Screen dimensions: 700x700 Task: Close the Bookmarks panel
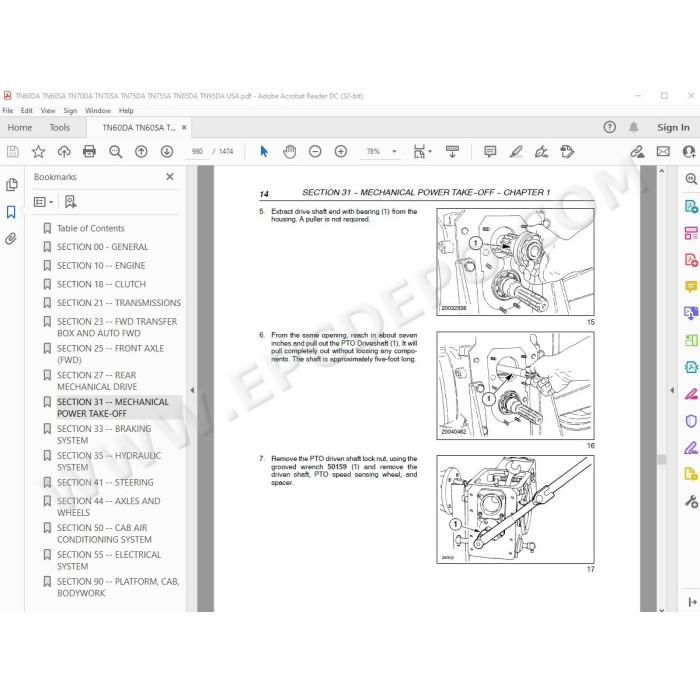point(170,177)
